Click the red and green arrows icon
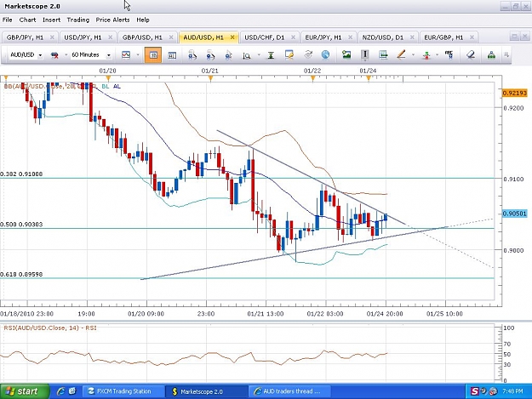This screenshot has width=532, height=399. (426, 55)
